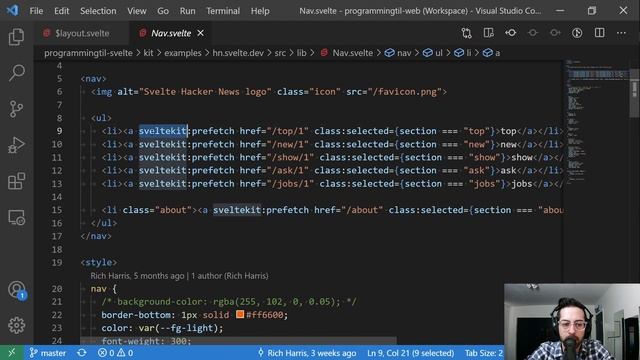Click the </nav> closing tag on line 17
The image size is (640, 360).
(96, 236)
